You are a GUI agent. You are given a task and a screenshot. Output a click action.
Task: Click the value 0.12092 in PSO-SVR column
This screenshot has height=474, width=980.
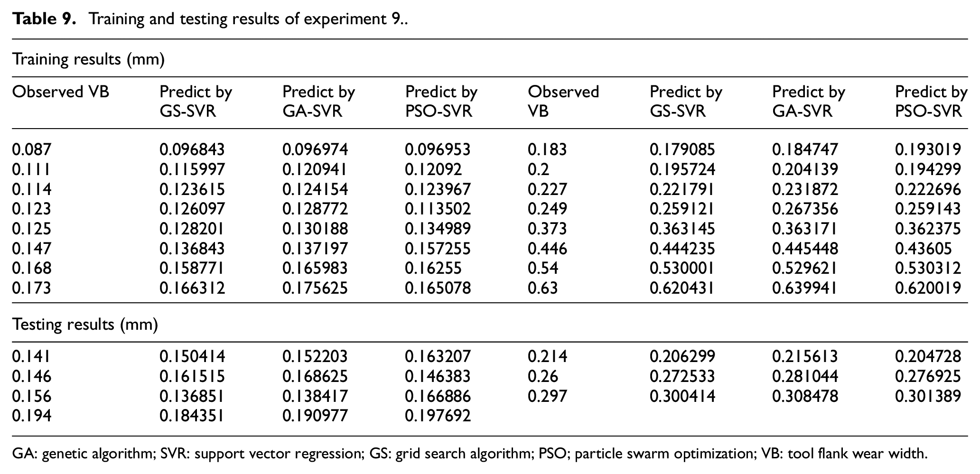433,169
